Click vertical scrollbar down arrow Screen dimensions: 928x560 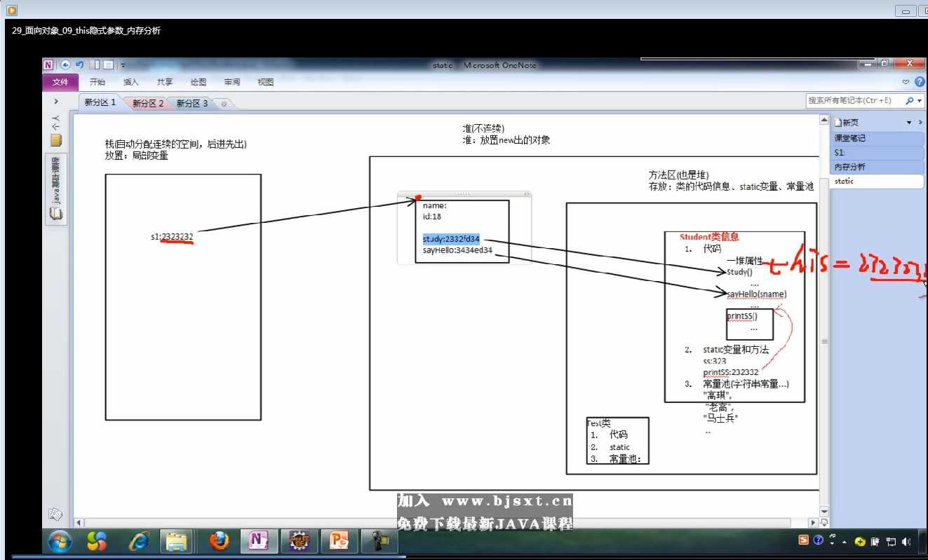(x=824, y=512)
